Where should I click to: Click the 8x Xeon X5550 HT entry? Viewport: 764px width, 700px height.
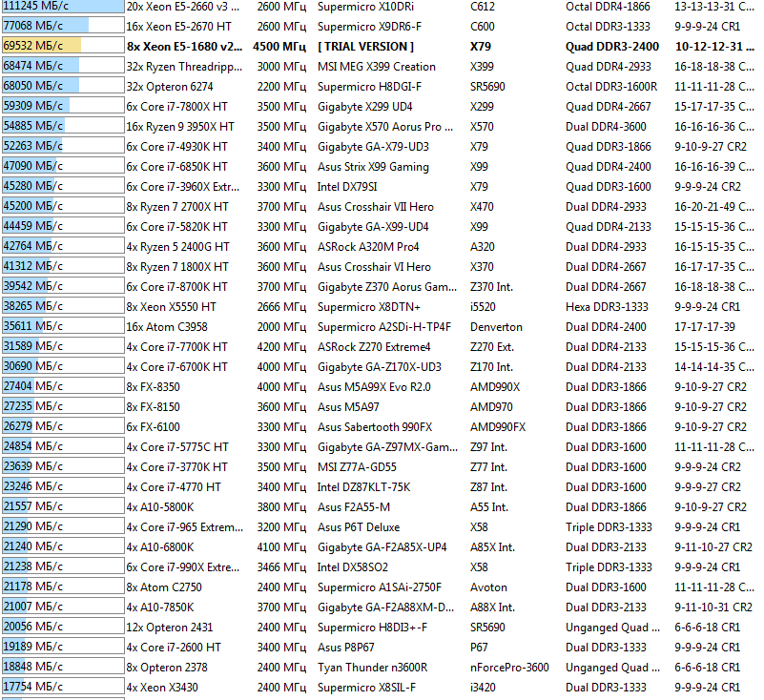[171, 306]
